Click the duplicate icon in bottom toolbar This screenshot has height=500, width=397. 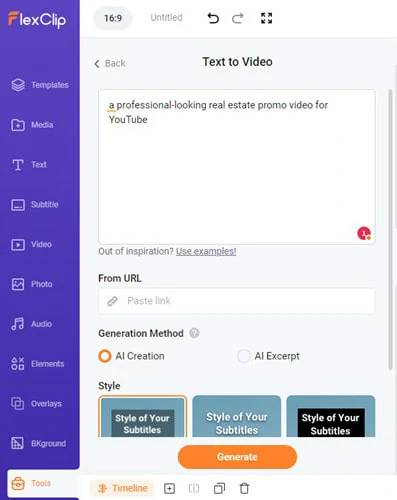(x=219, y=489)
